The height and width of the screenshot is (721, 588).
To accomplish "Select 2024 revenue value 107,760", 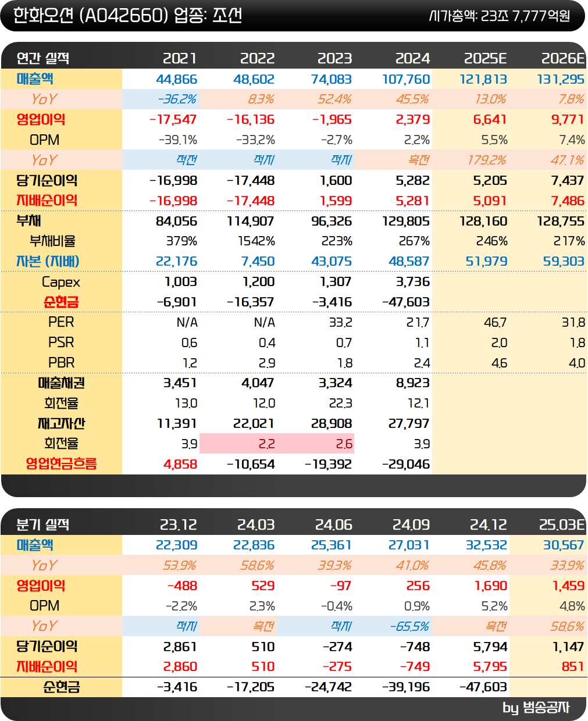I will [x=406, y=79].
